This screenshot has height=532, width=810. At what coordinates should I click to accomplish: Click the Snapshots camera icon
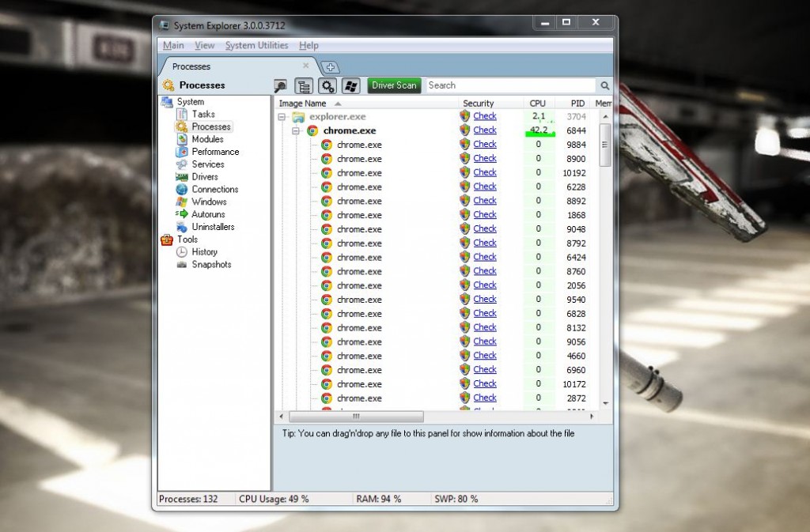182,265
